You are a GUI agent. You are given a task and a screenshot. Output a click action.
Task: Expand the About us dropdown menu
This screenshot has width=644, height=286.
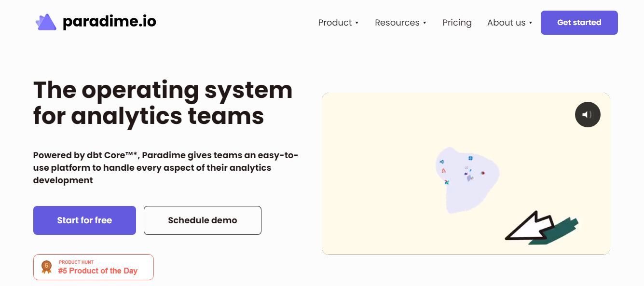click(509, 23)
